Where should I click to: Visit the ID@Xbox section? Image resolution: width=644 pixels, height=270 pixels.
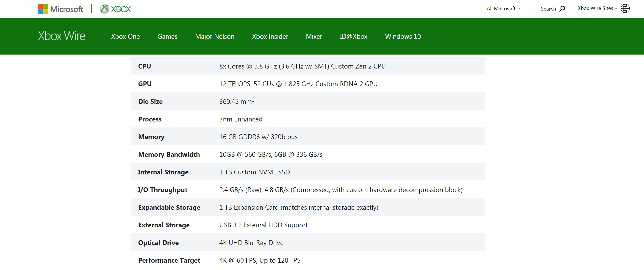pos(353,36)
